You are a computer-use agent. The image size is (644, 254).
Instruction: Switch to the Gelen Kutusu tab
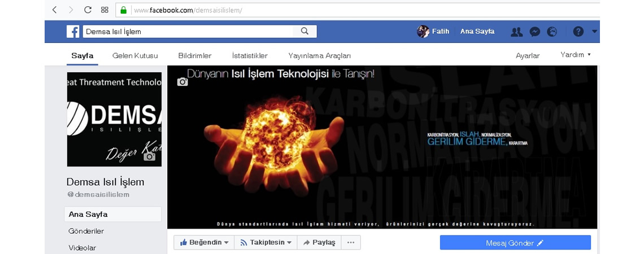135,56
